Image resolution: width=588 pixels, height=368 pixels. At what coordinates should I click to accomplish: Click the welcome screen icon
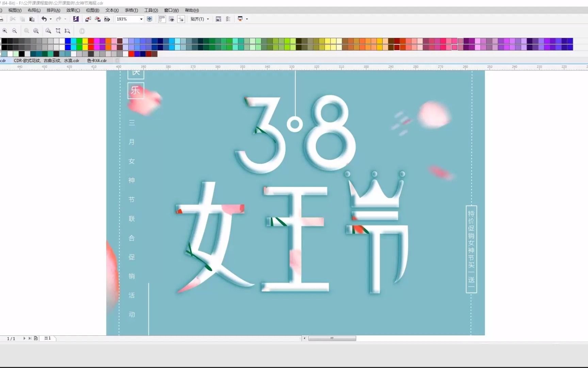[x=218, y=19]
